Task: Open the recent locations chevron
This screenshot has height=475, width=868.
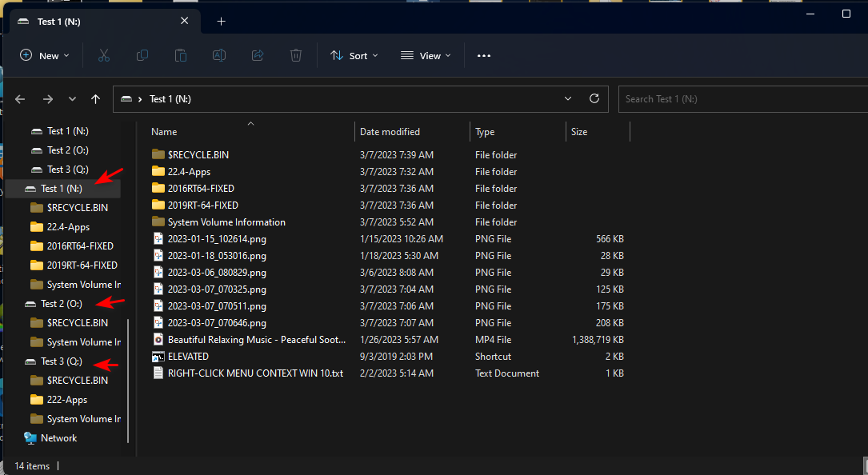Action: click(72, 99)
